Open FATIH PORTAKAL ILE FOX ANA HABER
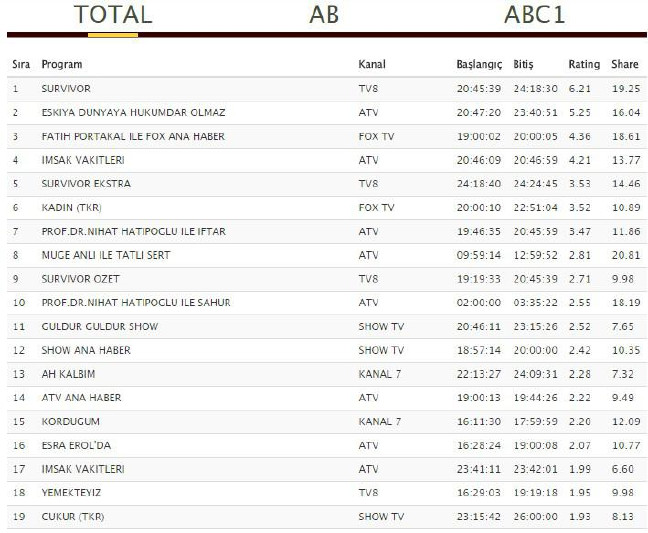The width and height of the screenshot is (648, 533). point(133,136)
